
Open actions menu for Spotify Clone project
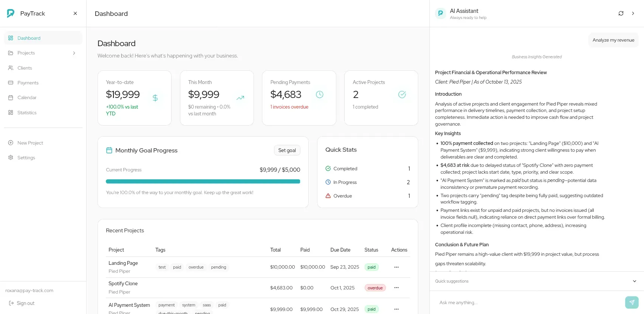pos(396,288)
